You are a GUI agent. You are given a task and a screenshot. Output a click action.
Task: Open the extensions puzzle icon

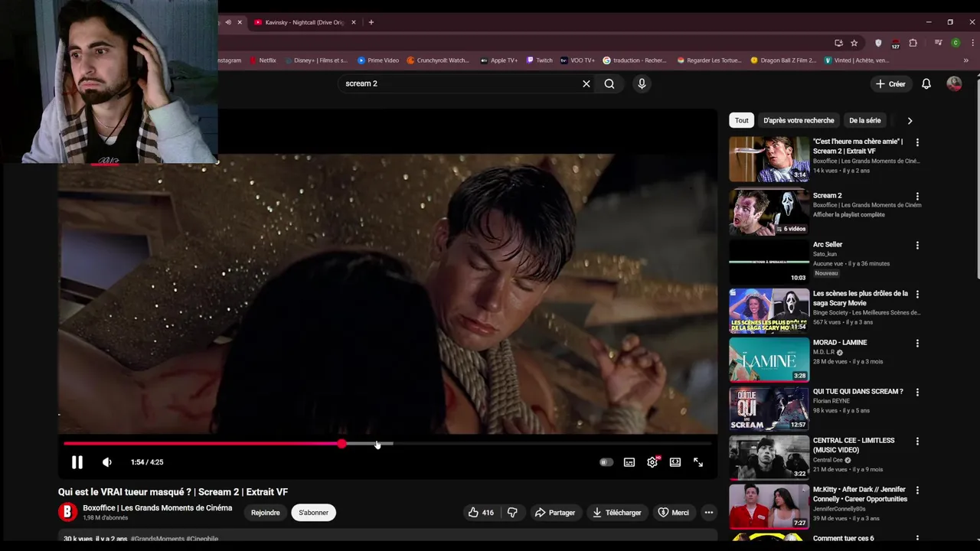coord(913,43)
